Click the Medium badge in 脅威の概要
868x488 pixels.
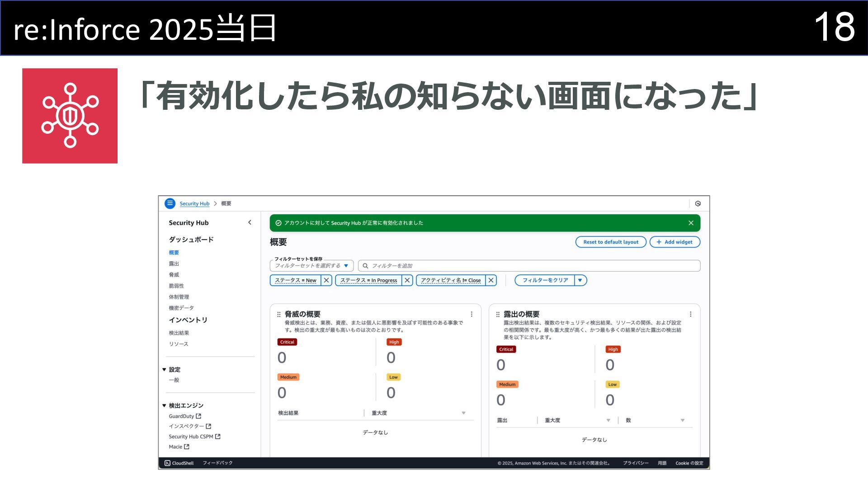click(x=288, y=377)
